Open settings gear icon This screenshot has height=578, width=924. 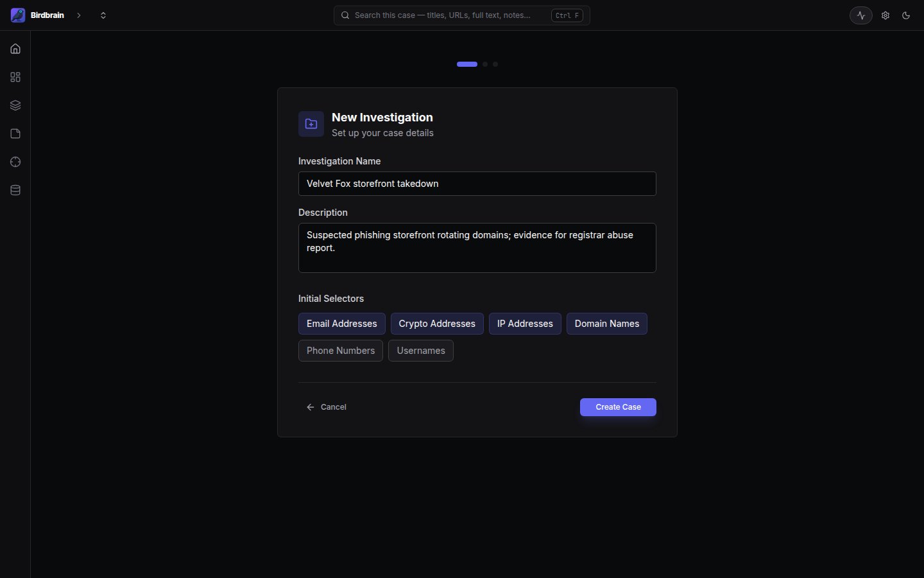pyautogui.click(x=886, y=15)
